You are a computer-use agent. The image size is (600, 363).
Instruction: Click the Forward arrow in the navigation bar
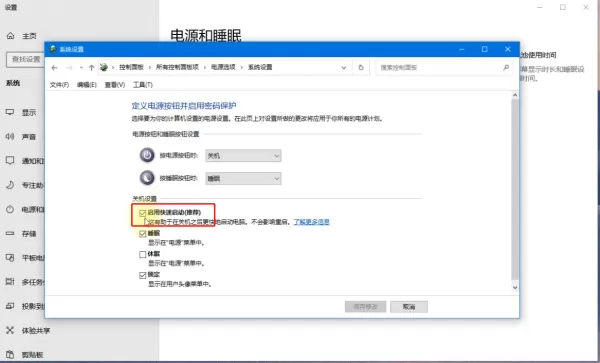(69, 68)
